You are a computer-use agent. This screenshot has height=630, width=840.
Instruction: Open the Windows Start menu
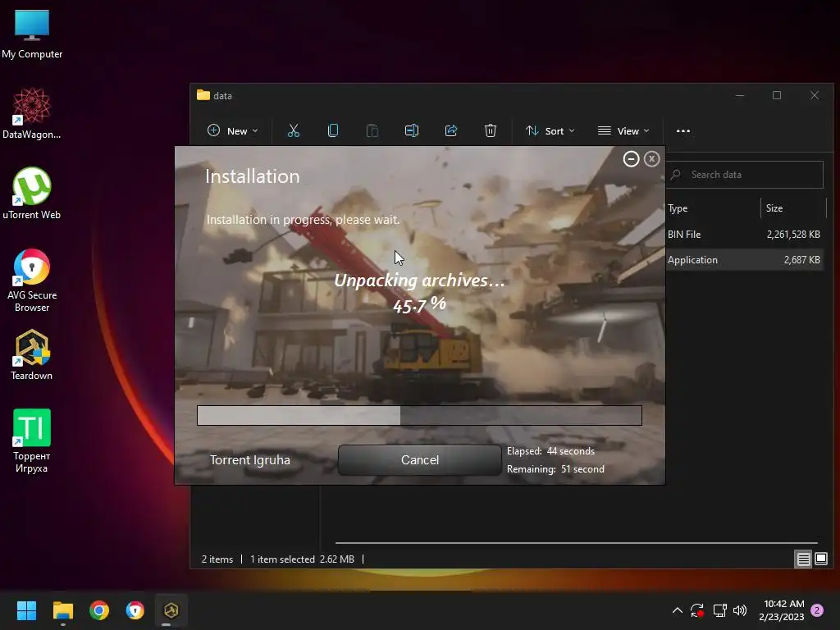click(x=27, y=610)
